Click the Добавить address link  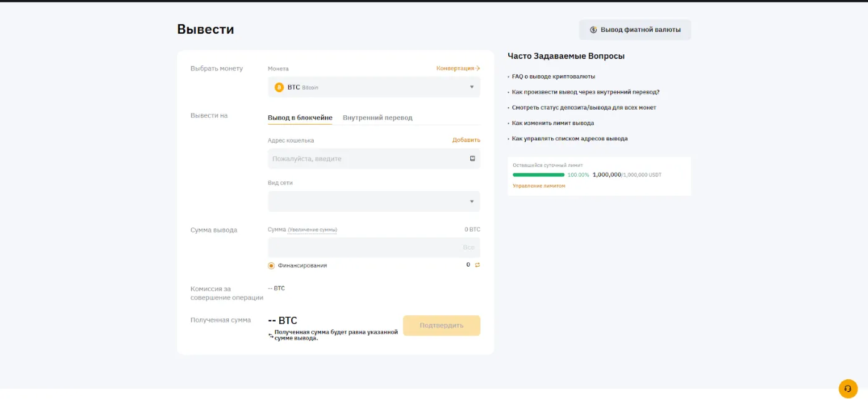pyautogui.click(x=466, y=140)
